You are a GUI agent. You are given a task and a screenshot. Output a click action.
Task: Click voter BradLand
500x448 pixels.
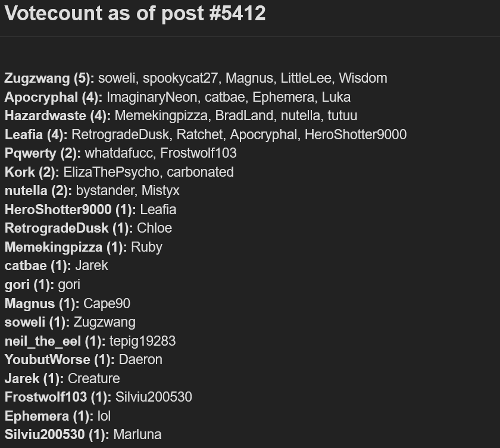coord(244,115)
